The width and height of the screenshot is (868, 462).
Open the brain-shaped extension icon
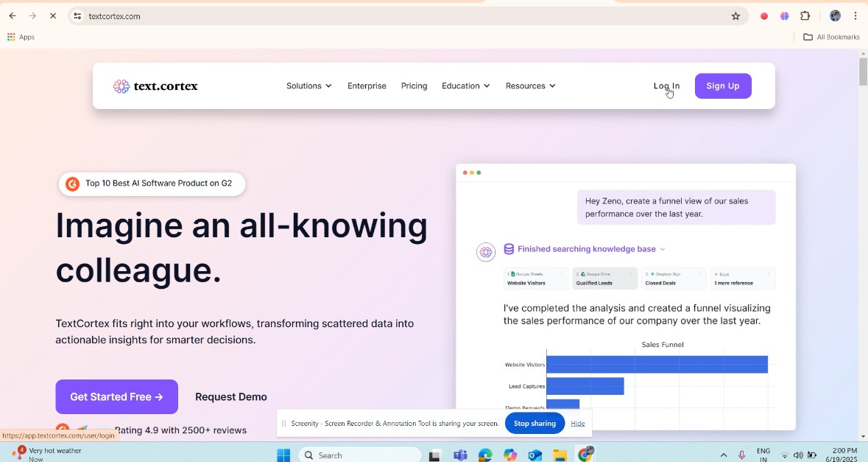(784, 16)
